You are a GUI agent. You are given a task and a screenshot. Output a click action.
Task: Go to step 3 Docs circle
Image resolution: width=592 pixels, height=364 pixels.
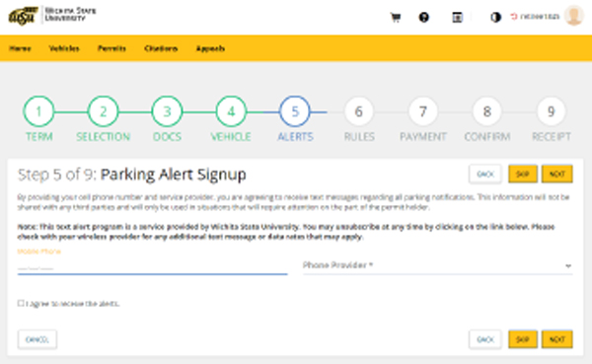[167, 111]
